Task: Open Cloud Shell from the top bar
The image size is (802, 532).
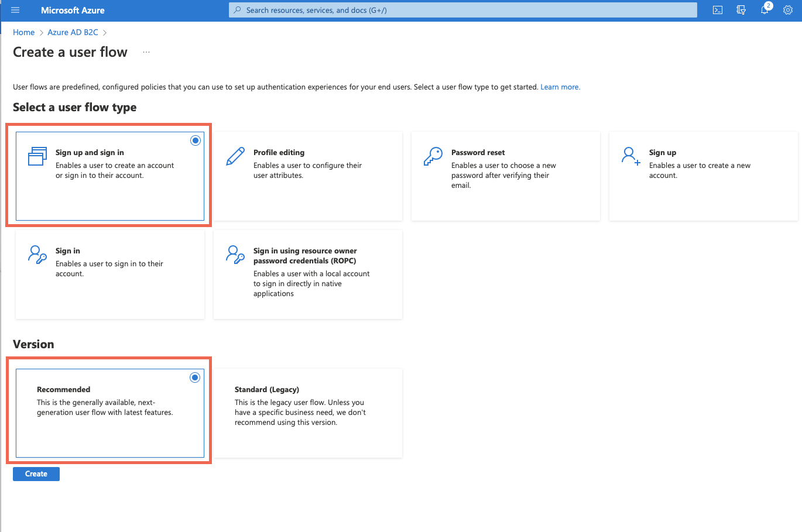Action: point(718,10)
